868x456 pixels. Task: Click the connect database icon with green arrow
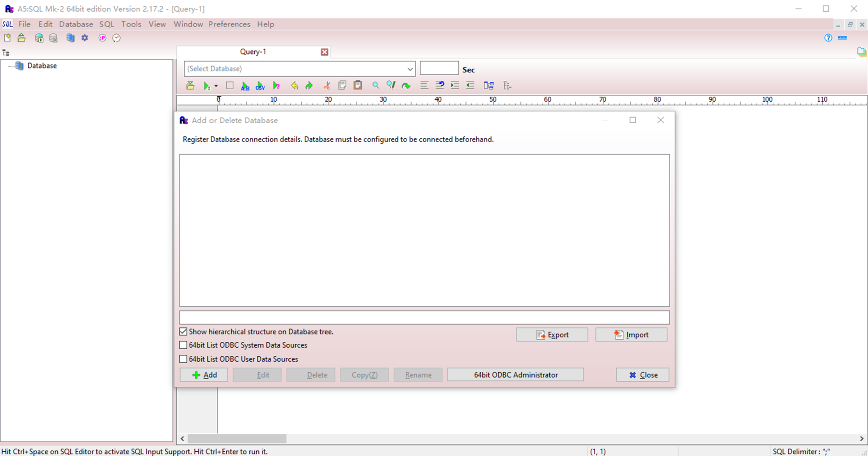point(39,38)
